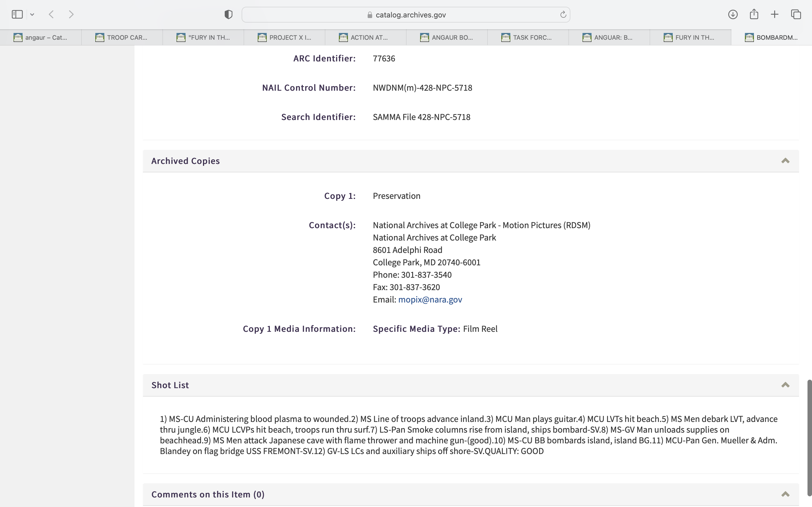This screenshot has height=507, width=812.
Task: Switch to the TASK FORC... tab
Action: [528, 37]
